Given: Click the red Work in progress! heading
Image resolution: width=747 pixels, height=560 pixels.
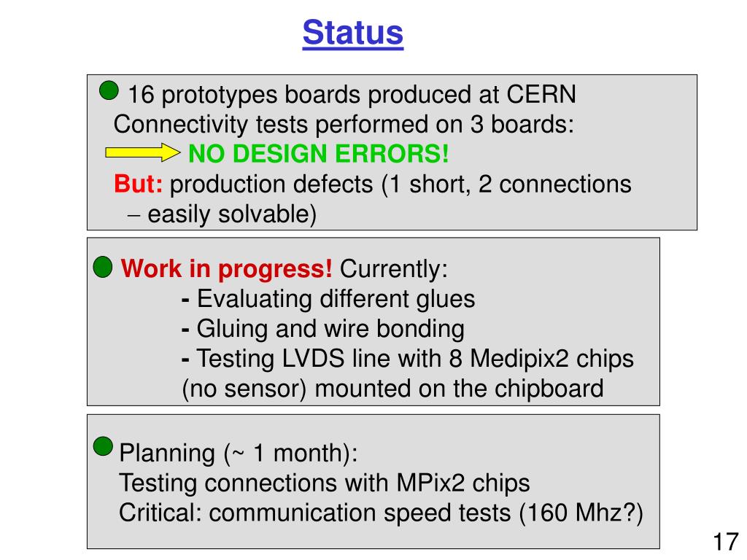Looking at the screenshot, I should point(226,269).
